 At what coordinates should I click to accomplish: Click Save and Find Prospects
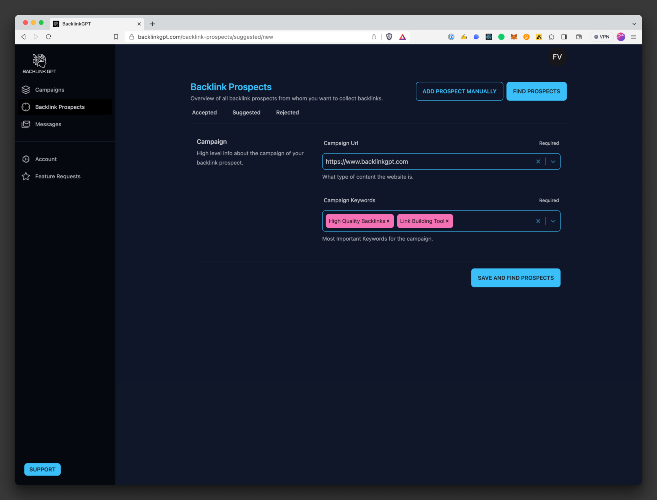coord(515,277)
